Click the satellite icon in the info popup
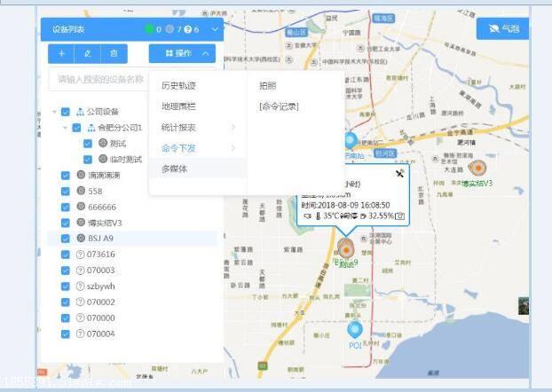The height and width of the screenshot is (392, 552). coord(398,174)
